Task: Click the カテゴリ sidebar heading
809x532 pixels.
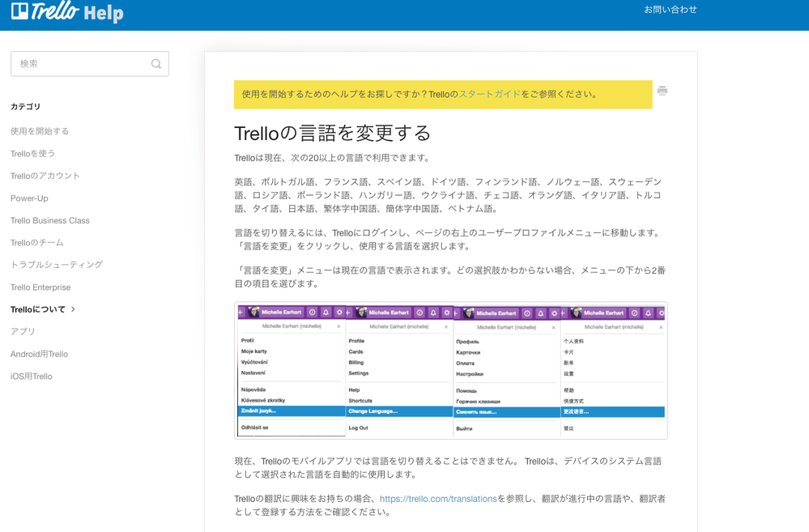Action: 25,106
